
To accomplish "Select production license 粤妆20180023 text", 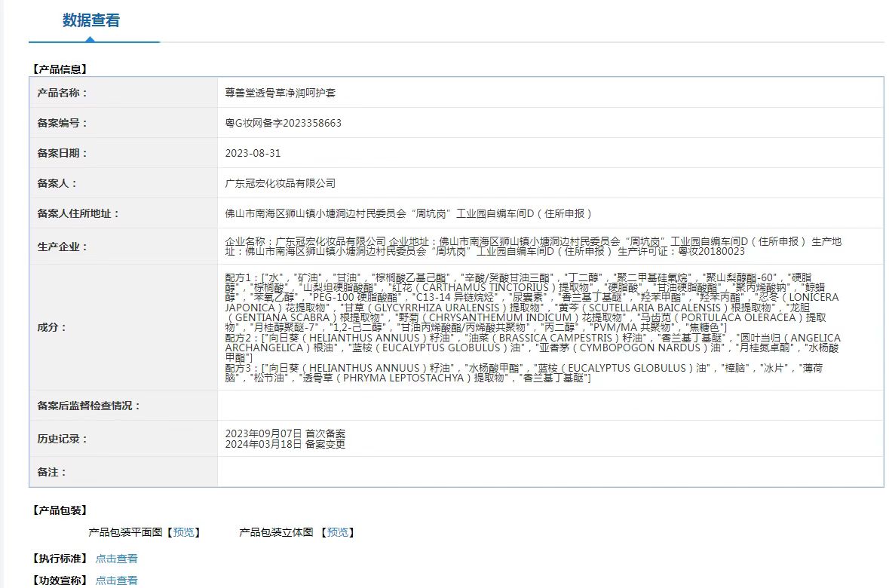I will point(712,251).
